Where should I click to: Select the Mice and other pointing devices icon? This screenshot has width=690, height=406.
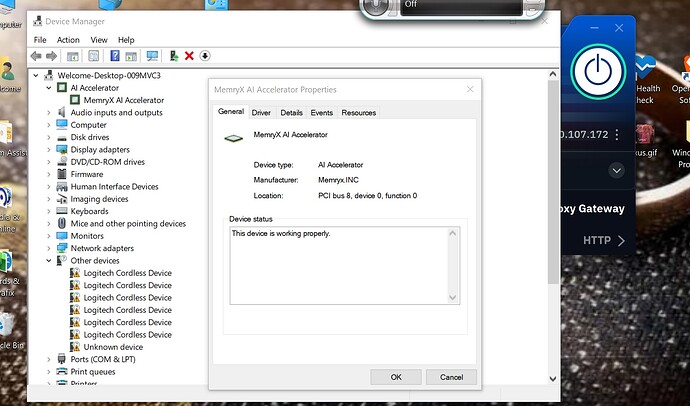62,223
